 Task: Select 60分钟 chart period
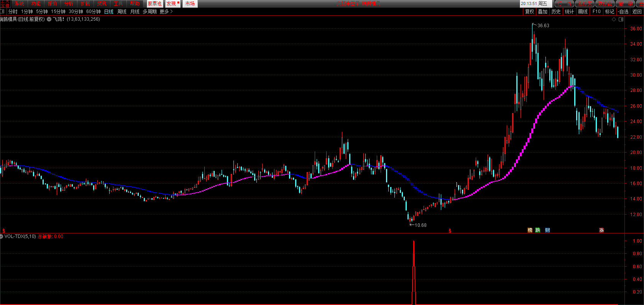(94, 11)
